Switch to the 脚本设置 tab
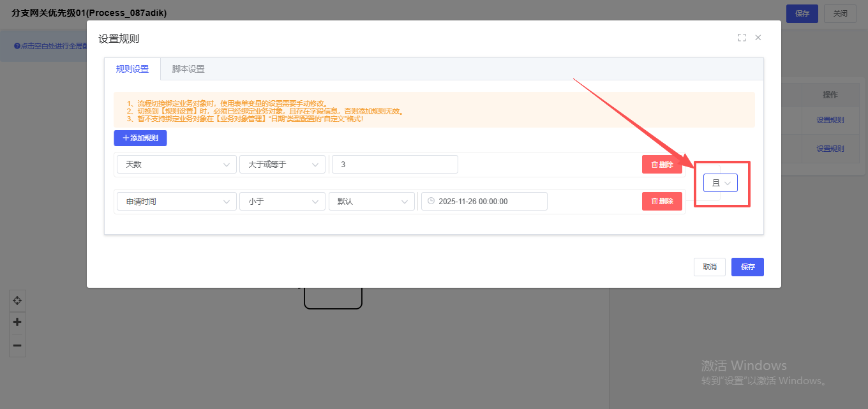This screenshot has width=868, height=409. click(x=188, y=69)
